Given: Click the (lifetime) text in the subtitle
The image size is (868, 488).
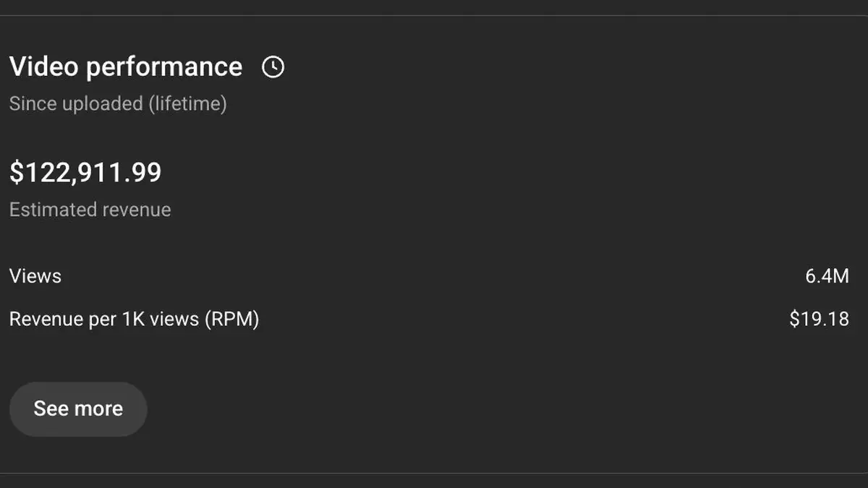Looking at the screenshot, I should tap(188, 104).
